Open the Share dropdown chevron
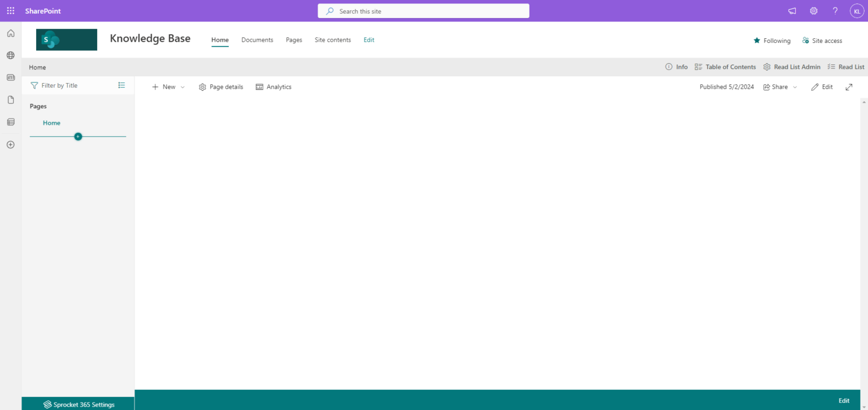The width and height of the screenshot is (868, 410). 795,86
